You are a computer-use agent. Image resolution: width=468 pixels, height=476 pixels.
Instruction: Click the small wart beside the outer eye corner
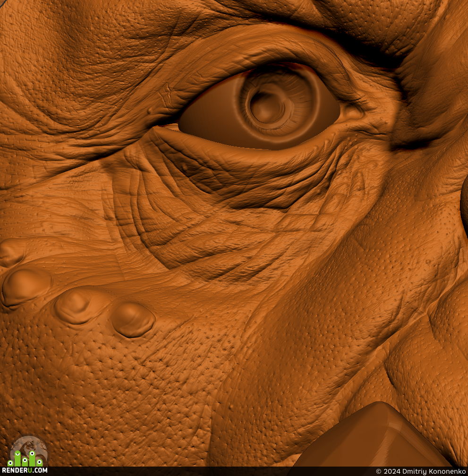[x=151, y=110]
